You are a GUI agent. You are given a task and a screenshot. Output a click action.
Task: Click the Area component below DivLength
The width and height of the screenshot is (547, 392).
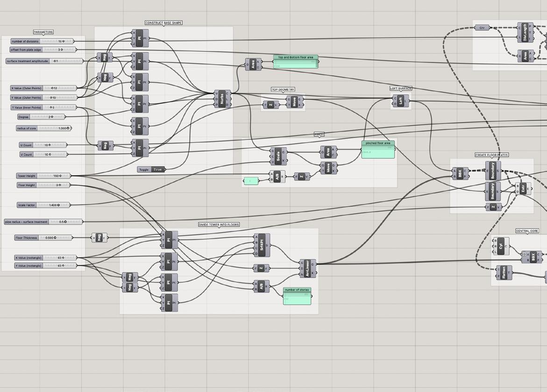pos(526,56)
